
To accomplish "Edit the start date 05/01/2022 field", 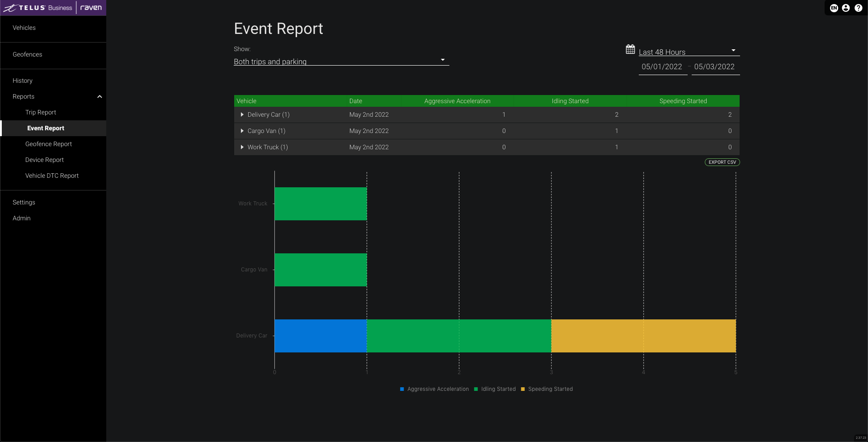I will coord(663,67).
